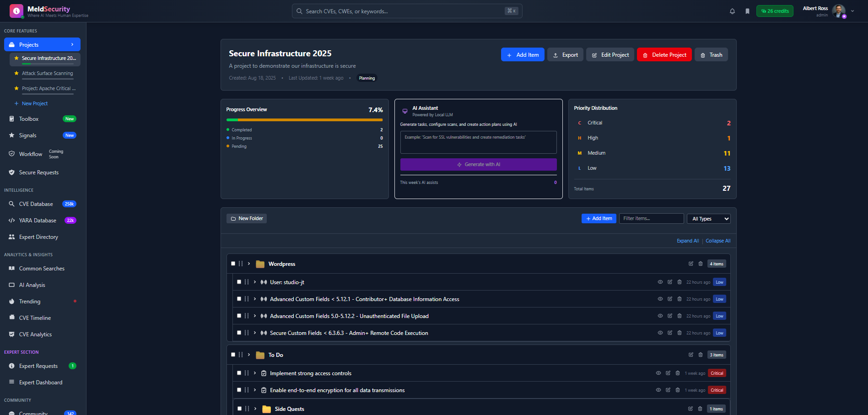Delete the To Do folder with trash icon

701,355
